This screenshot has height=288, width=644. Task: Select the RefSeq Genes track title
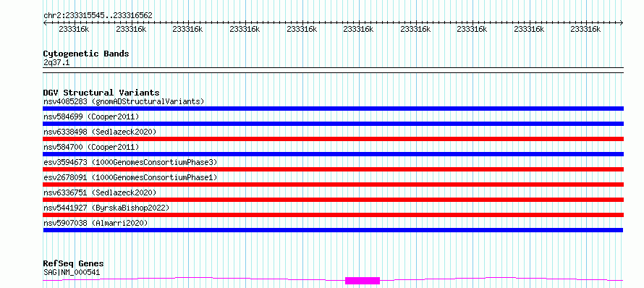pos(74,264)
